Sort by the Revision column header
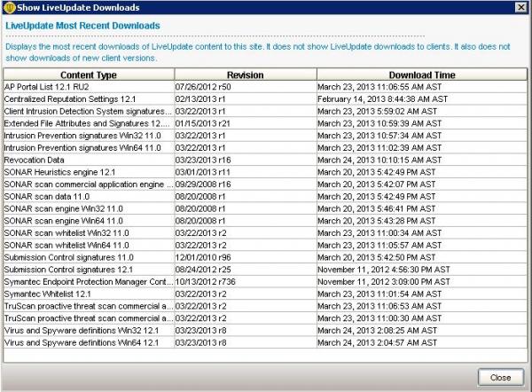 click(246, 74)
